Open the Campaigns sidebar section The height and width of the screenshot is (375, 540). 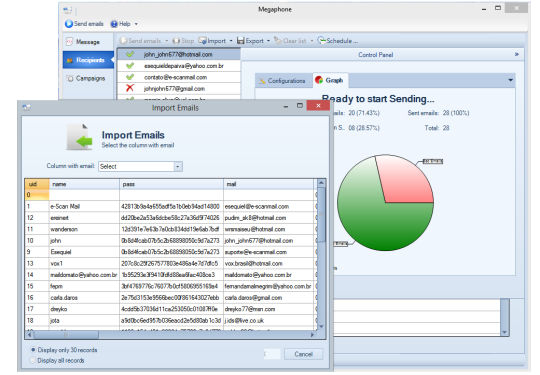tap(87, 78)
